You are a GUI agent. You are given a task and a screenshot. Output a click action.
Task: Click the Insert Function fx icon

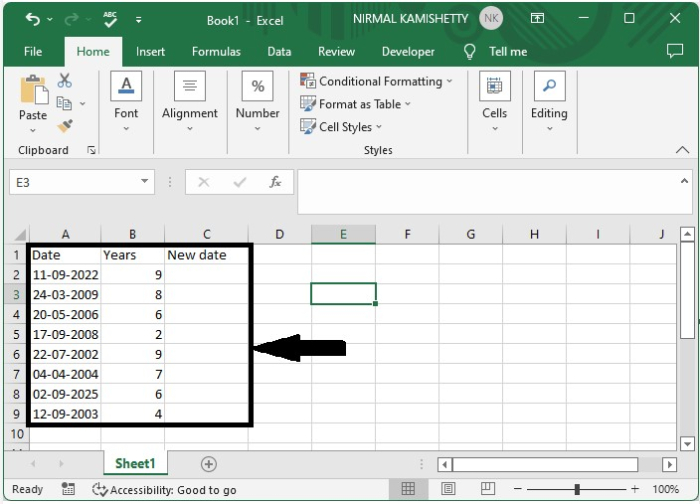point(275,182)
